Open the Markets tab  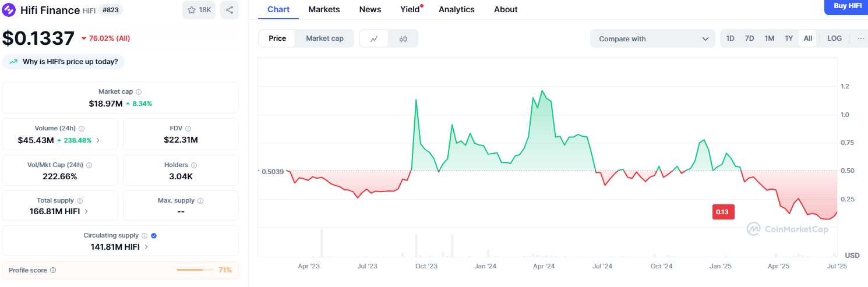(324, 9)
